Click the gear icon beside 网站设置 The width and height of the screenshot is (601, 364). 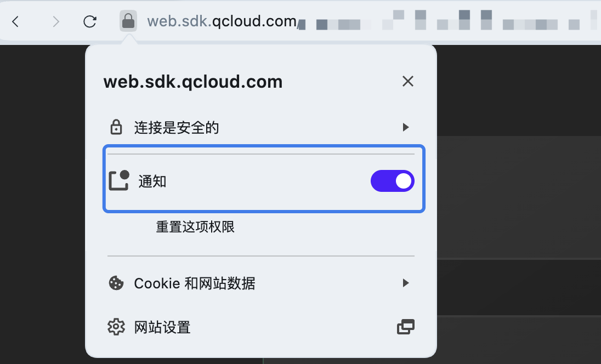116,327
